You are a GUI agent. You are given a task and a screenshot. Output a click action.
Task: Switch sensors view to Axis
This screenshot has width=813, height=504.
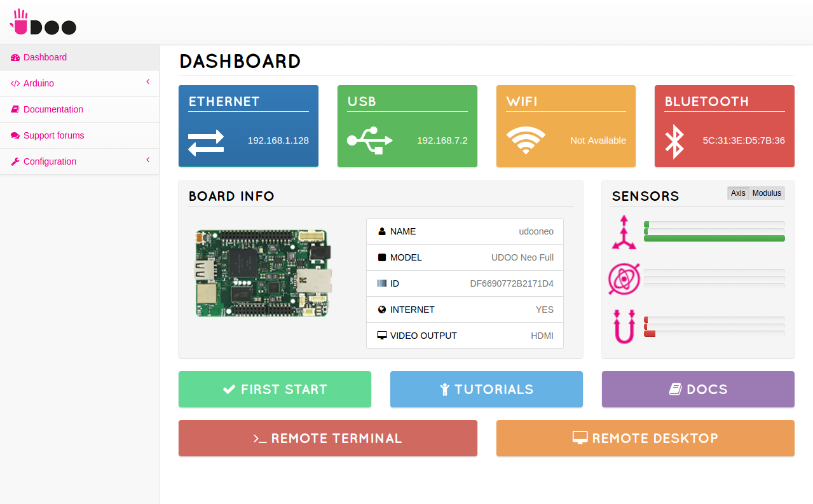(738, 193)
